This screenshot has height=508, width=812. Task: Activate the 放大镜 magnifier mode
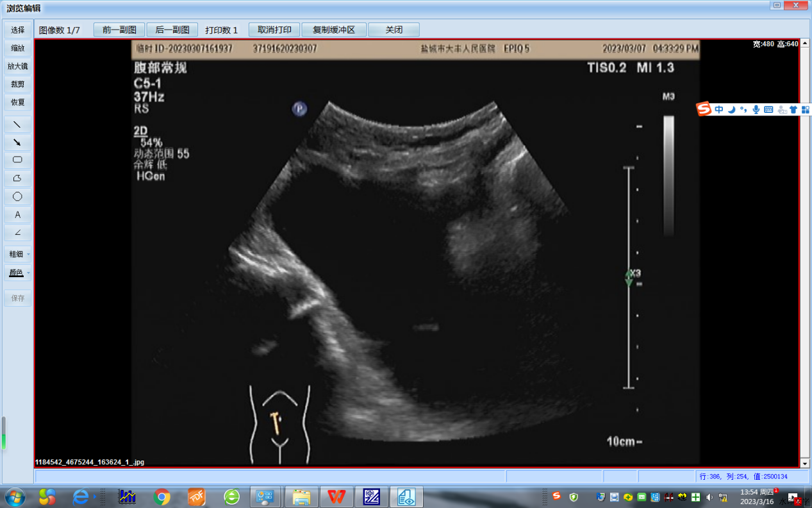tap(17, 66)
